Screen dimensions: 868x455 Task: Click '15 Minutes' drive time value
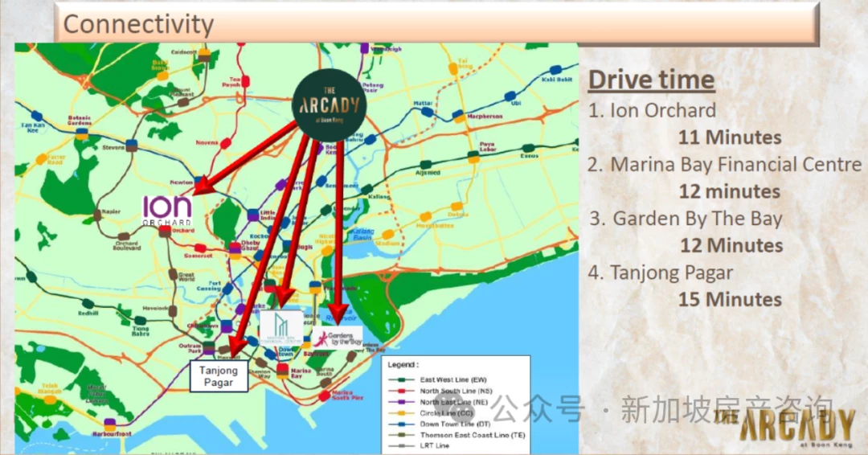tap(730, 300)
